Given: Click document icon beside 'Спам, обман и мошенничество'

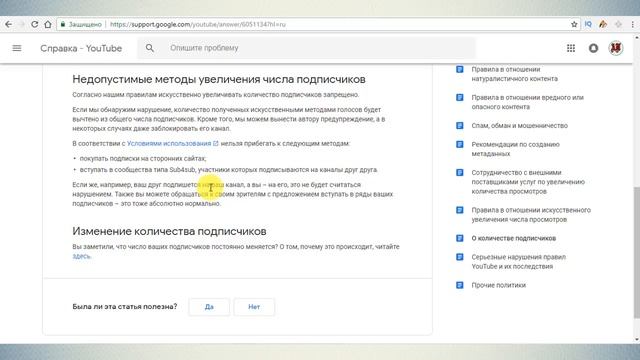Looking at the screenshot, I should pyautogui.click(x=460, y=126).
